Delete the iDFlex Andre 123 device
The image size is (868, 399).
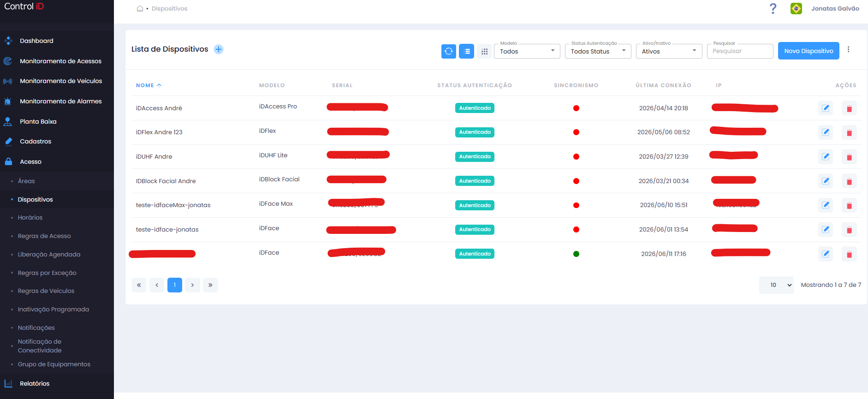point(849,133)
